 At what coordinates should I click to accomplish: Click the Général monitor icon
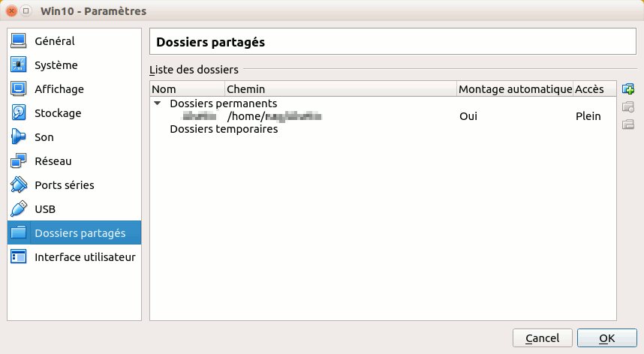[x=19, y=41]
